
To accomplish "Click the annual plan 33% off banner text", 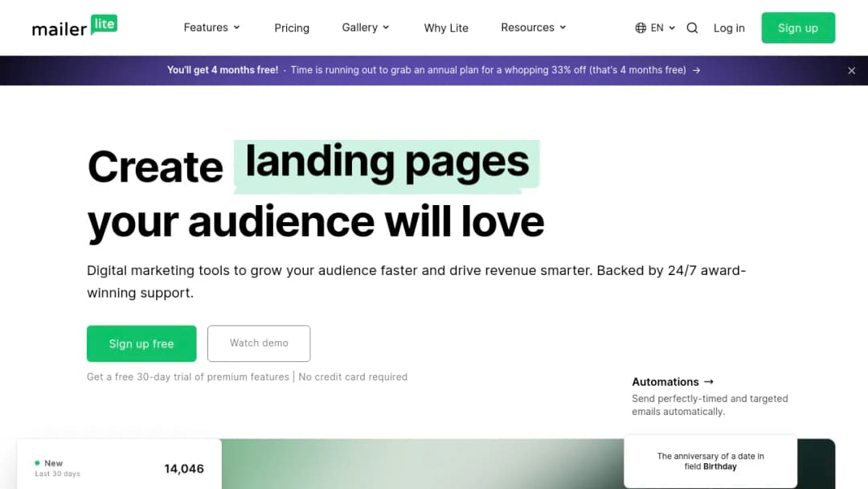I will pyautogui.click(x=489, y=70).
